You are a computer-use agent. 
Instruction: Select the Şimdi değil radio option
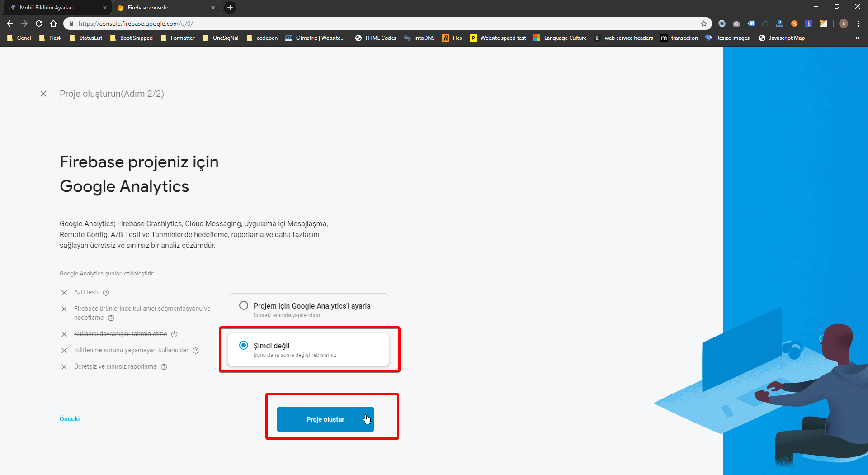click(x=244, y=345)
